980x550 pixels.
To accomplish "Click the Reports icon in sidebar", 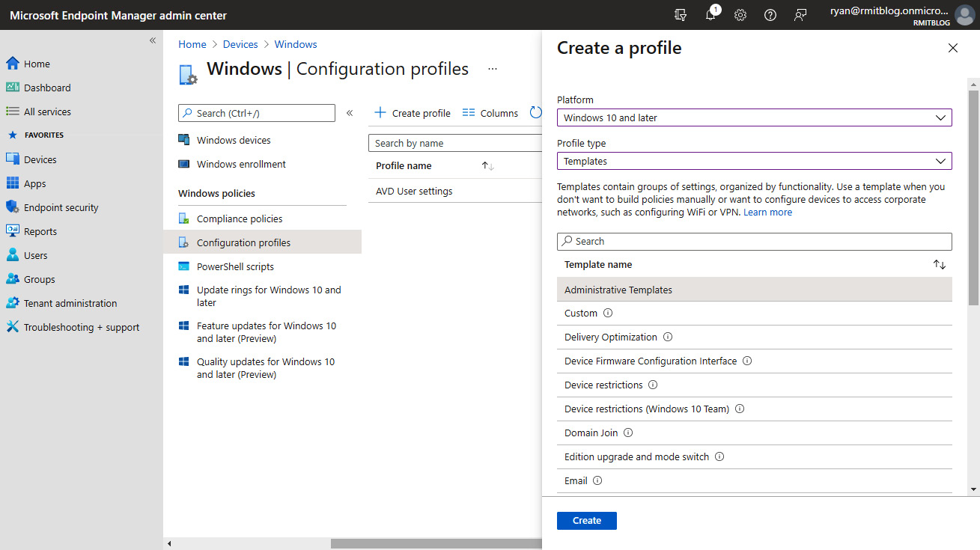I will pyautogui.click(x=12, y=231).
